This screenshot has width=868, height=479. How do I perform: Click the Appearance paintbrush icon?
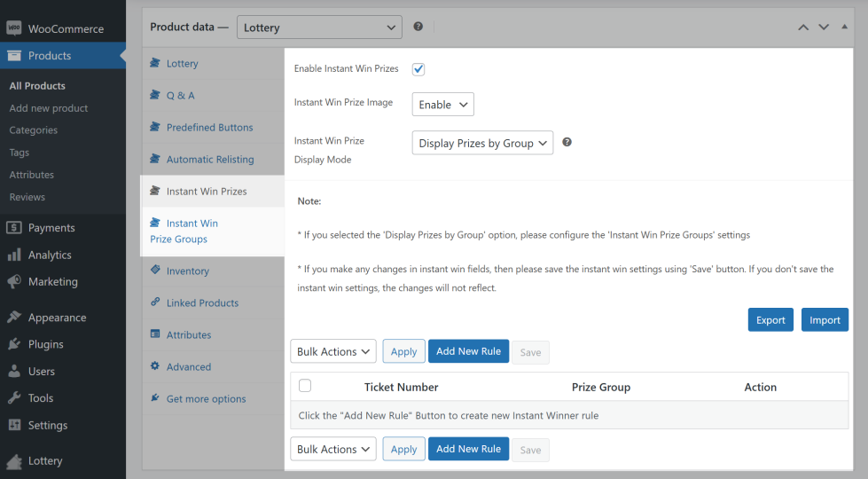14,318
